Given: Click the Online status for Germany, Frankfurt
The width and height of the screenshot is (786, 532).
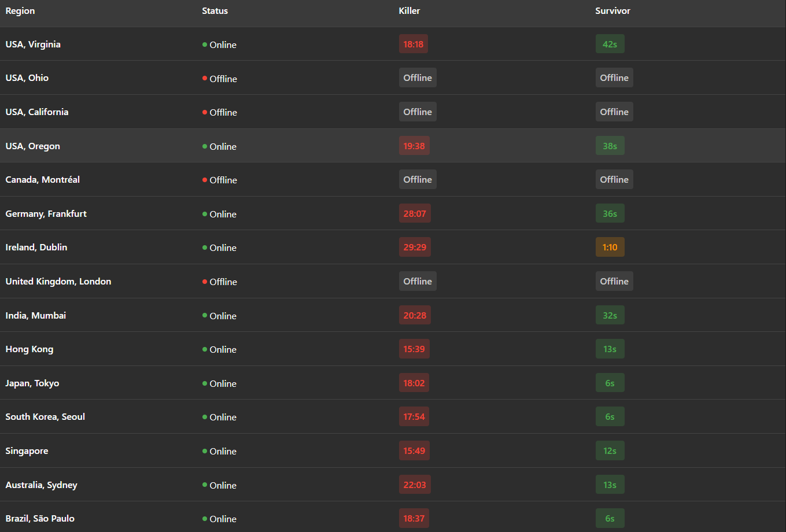Looking at the screenshot, I should (x=220, y=215).
